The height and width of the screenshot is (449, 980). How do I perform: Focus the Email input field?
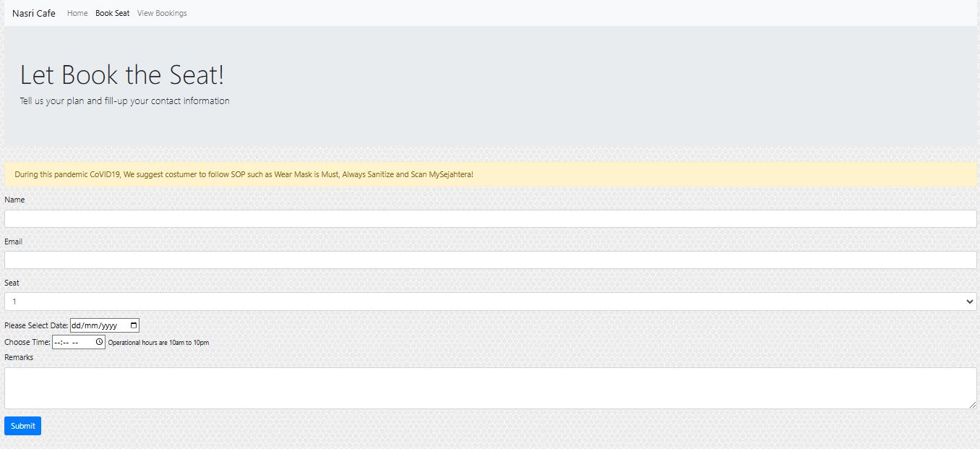click(x=490, y=260)
